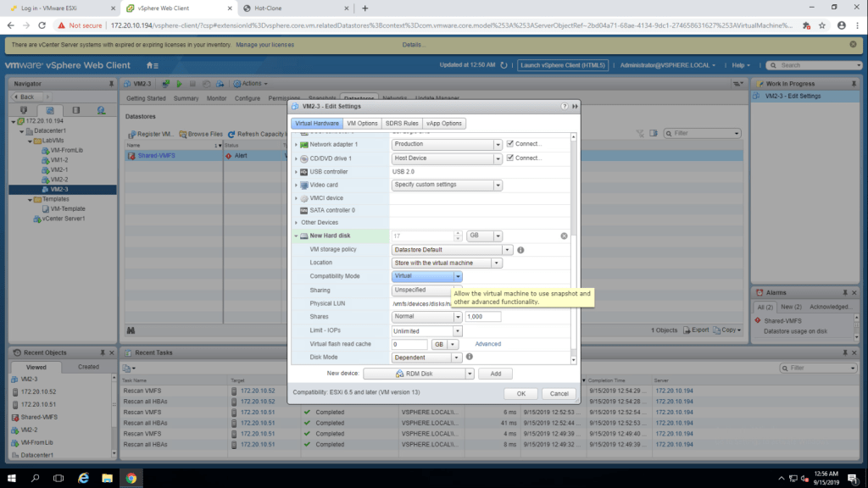Open the Hosts and Clusters view in Navigator

pyautogui.click(x=25, y=110)
